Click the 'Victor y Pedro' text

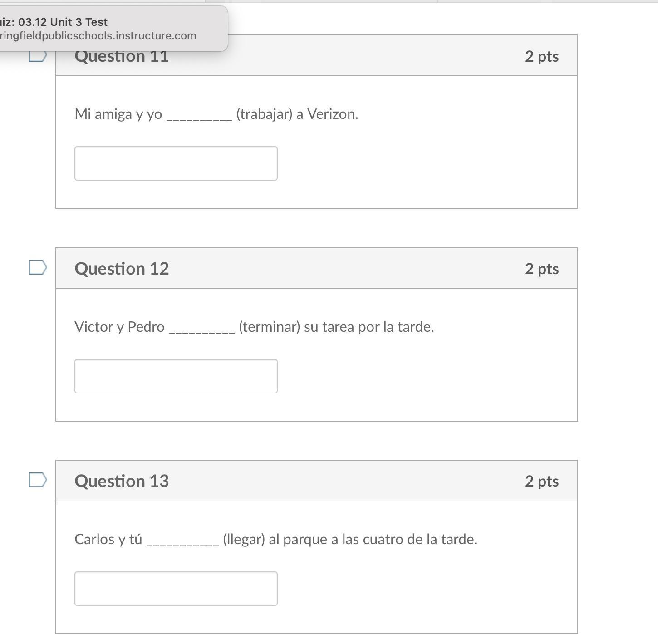pos(119,327)
